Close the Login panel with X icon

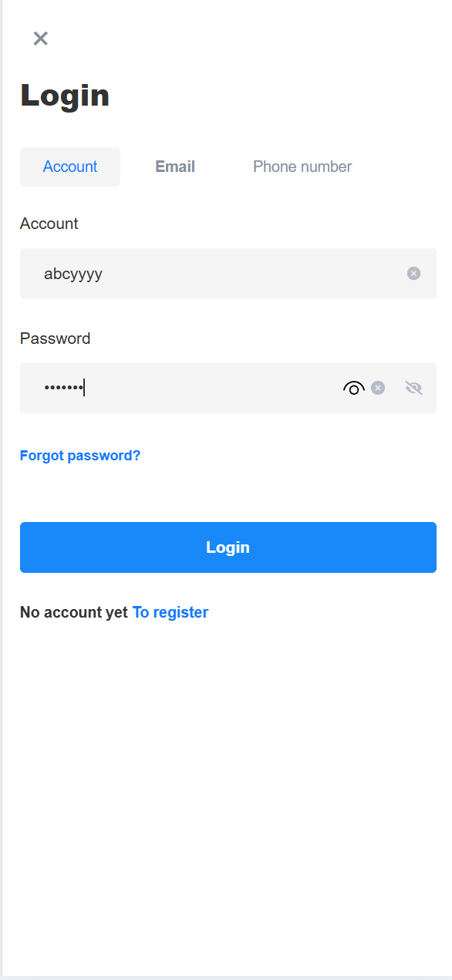point(41,39)
